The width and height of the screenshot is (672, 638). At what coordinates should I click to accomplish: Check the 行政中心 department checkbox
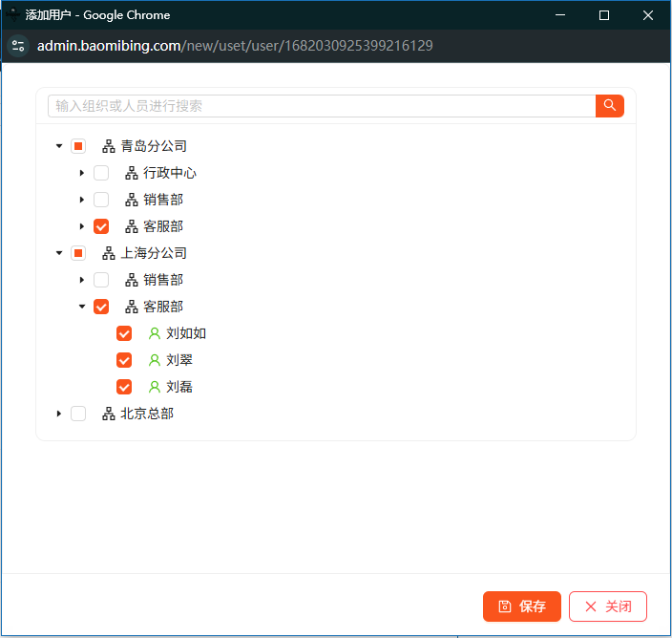point(101,173)
